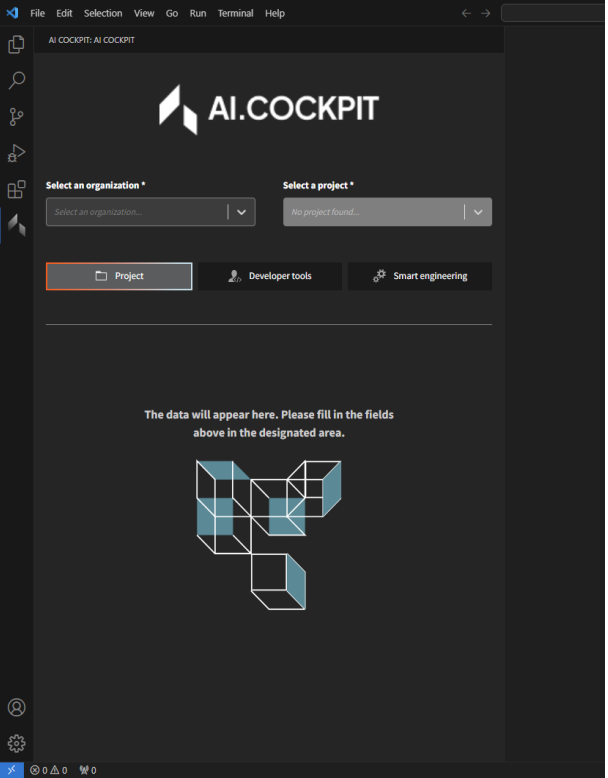Expand the Select an organization dropdown
608x778 pixels.
point(241,212)
